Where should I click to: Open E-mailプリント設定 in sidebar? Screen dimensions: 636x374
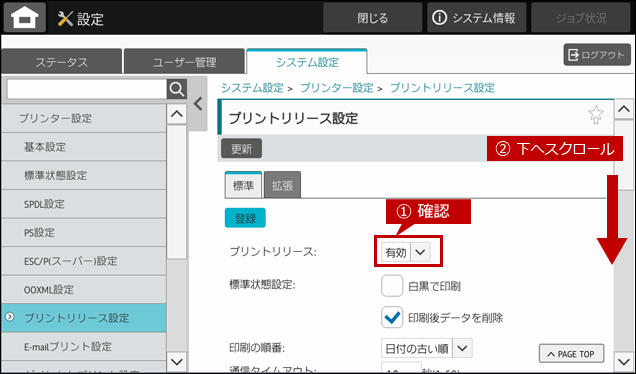[84, 346]
